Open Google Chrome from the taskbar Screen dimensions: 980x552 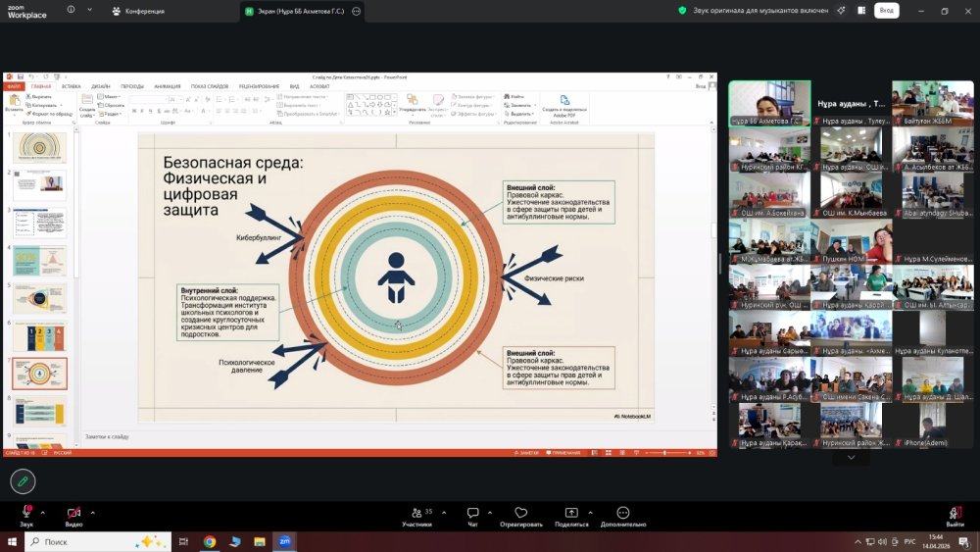coord(210,541)
